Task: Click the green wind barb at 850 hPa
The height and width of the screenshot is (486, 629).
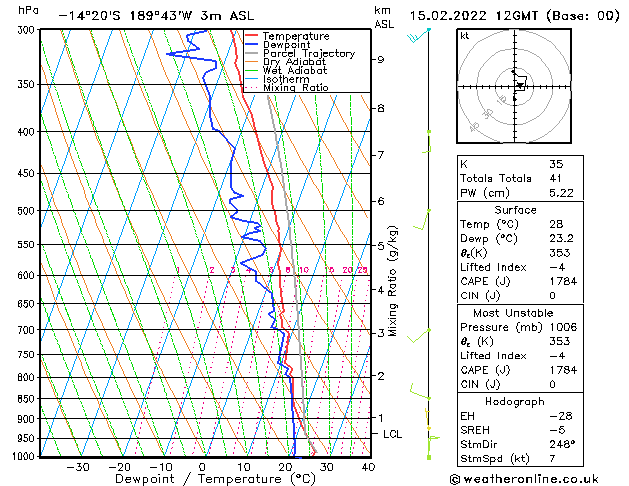Action: click(420, 391)
